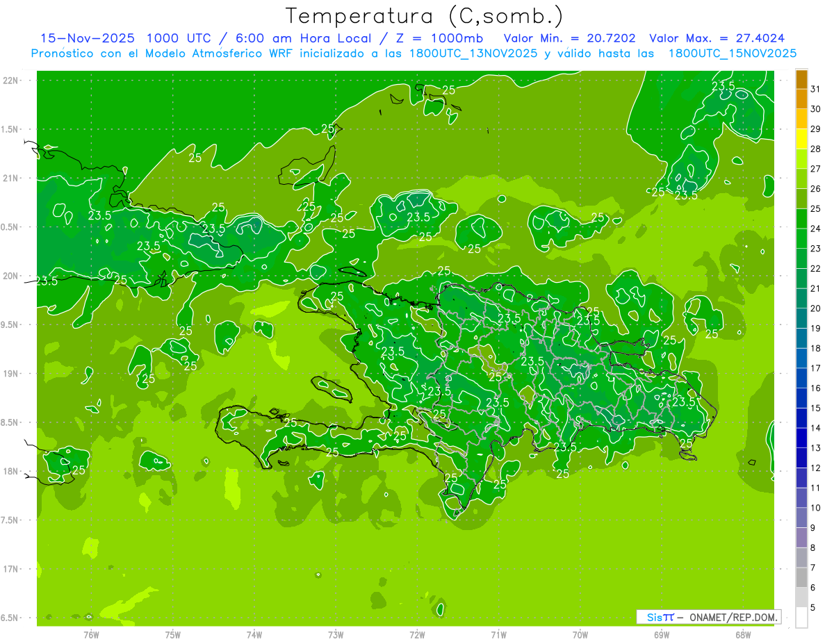Click the '8.5N' latitude label
The height and width of the screenshot is (644, 834).
(x=9, y=422)
